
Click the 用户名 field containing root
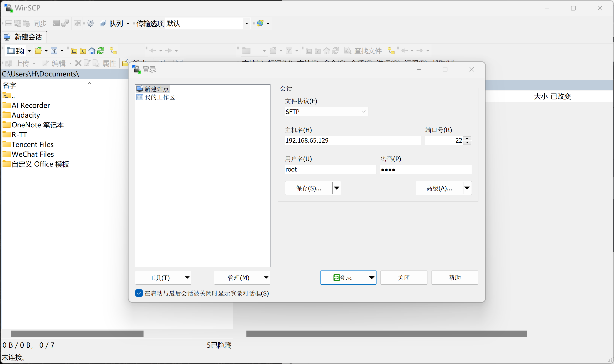pos(330,169)
